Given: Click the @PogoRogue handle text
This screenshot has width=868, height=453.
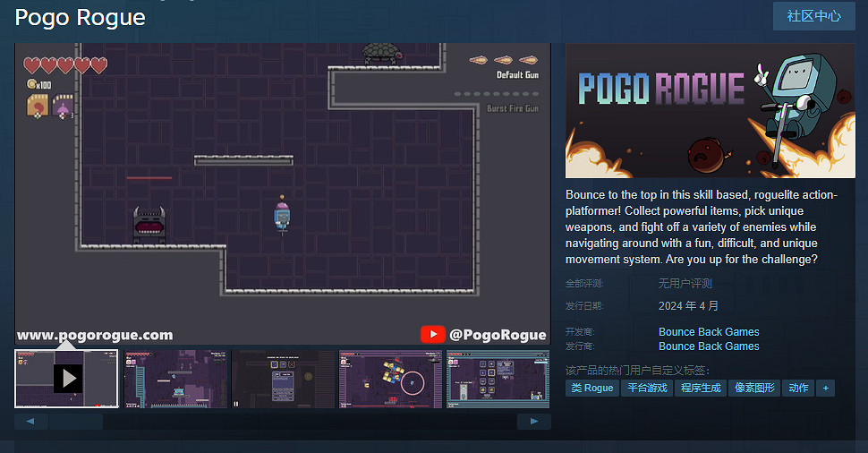Looking at the screenshot, I should click(498, 335).
